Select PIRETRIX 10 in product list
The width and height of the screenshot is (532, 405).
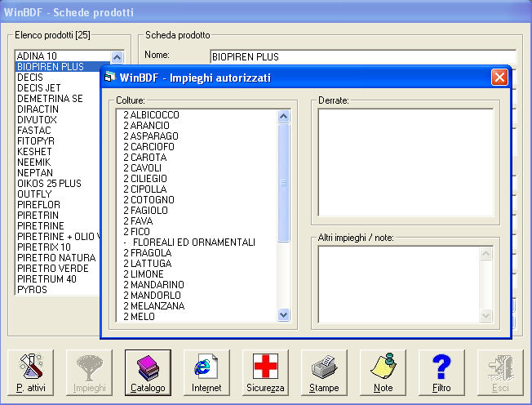(58, 247)
